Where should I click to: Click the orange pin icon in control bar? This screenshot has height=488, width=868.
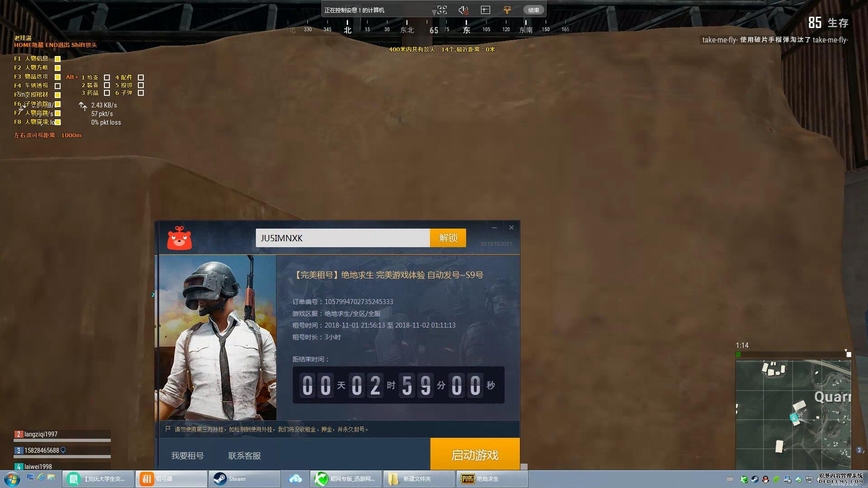pyautogui.click(x=507, y=10)
